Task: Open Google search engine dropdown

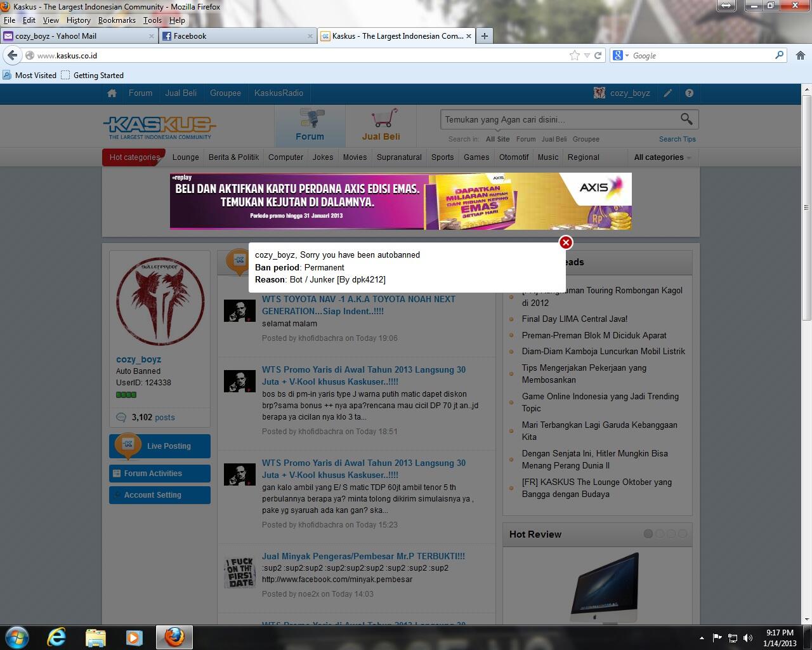Action: pyautogui.click(x=620, y=55)
